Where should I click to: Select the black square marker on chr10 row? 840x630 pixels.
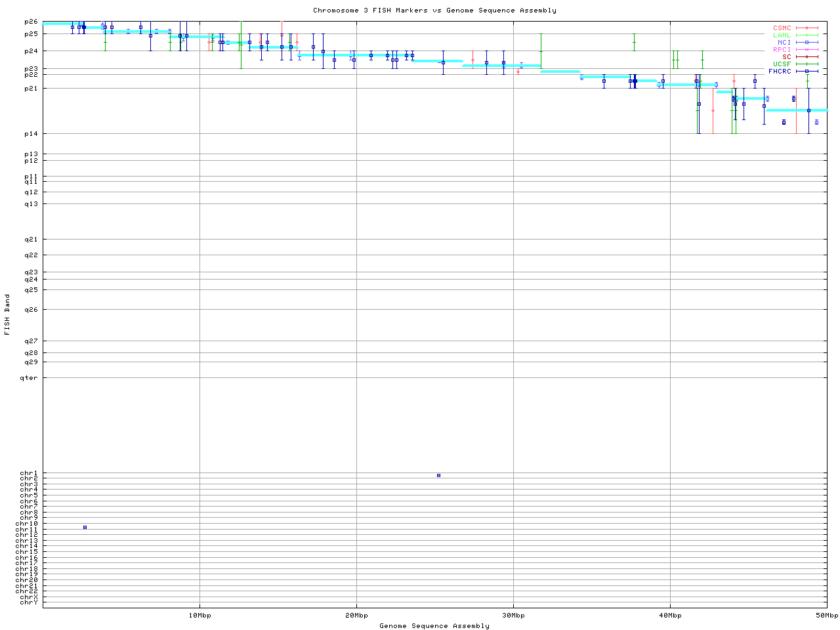coord(85,527)
